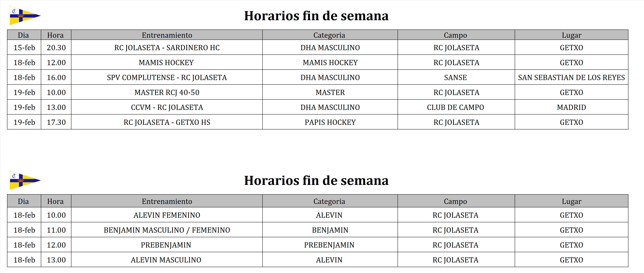644x273 pixels.
Task: Click the 'BENJAMIN MASCULINO / FEMENINO' cell
Action: click(167, 230)
